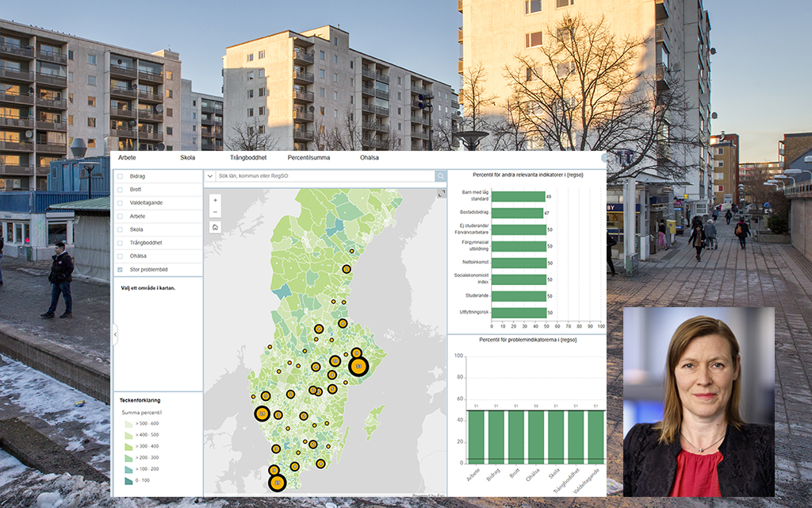
Task: Open the search source dropdown arrow
Action: click(210, 176)
